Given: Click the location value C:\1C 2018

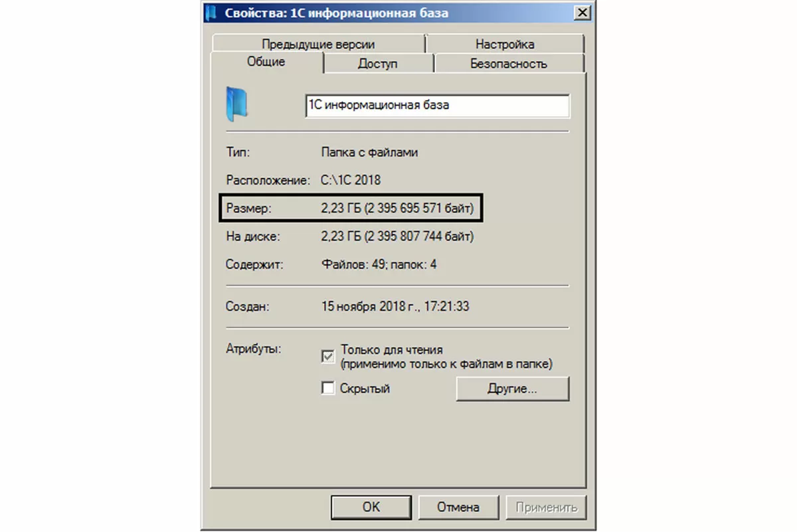Looking at the screenshot, I should click(351, 180).
